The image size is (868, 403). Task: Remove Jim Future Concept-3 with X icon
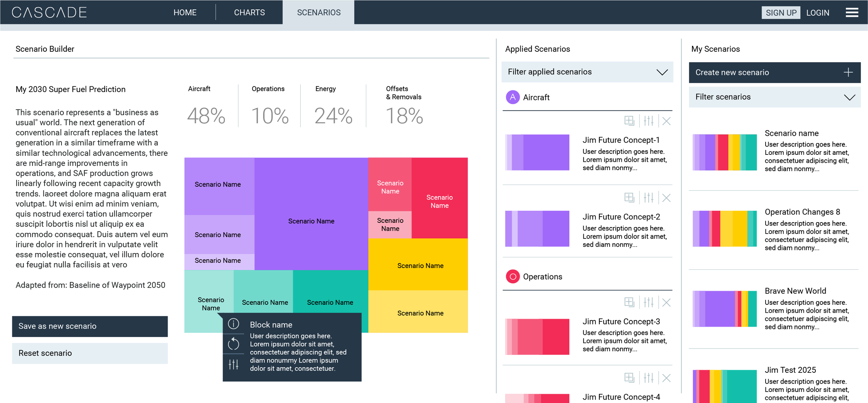pyautogui.click(x=666, y=302)
